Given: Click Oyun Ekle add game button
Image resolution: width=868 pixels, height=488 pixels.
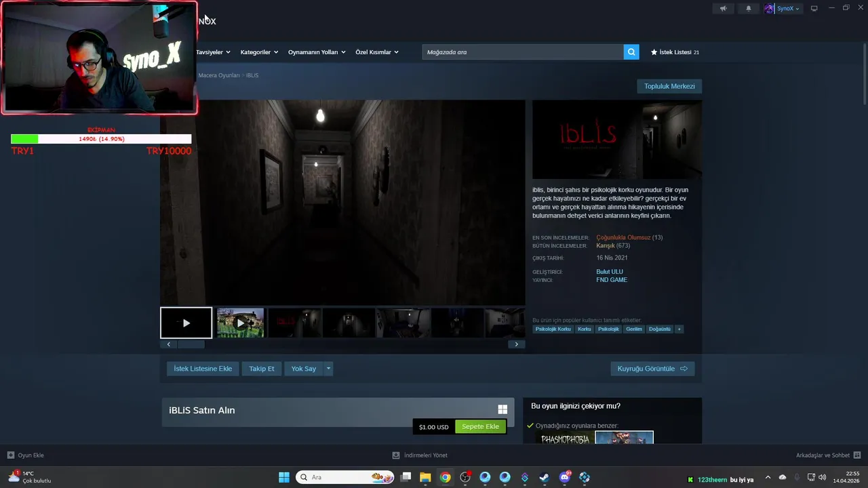Looking at the screenshot, I should click(26, 455).
